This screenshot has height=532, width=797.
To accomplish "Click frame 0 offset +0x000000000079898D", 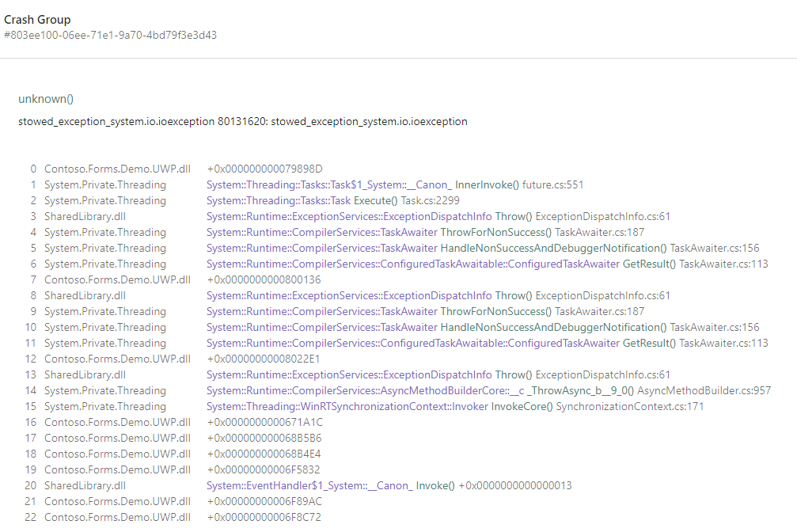I will pyautogui.click(x=265, y=169).
